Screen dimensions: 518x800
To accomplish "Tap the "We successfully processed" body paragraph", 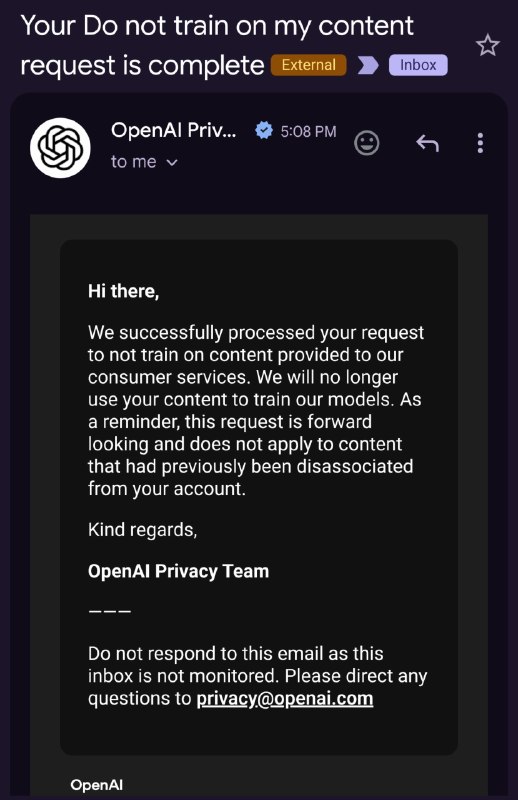I will tap(257, 410).
